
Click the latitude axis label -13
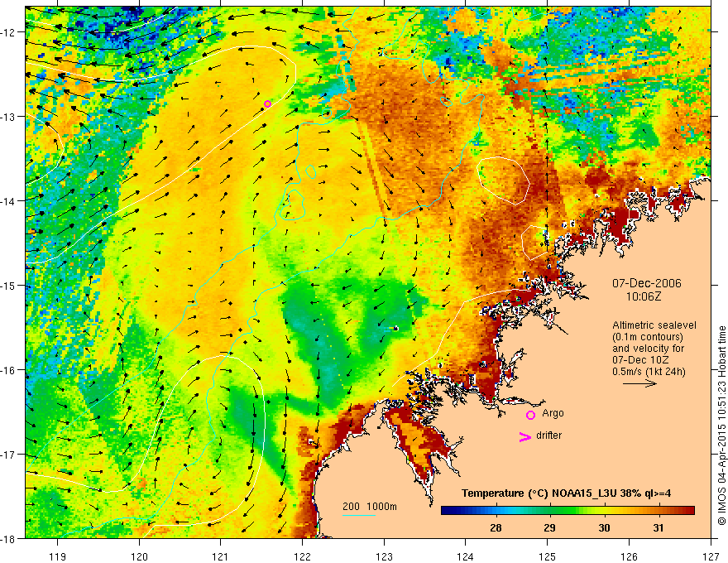8,117
